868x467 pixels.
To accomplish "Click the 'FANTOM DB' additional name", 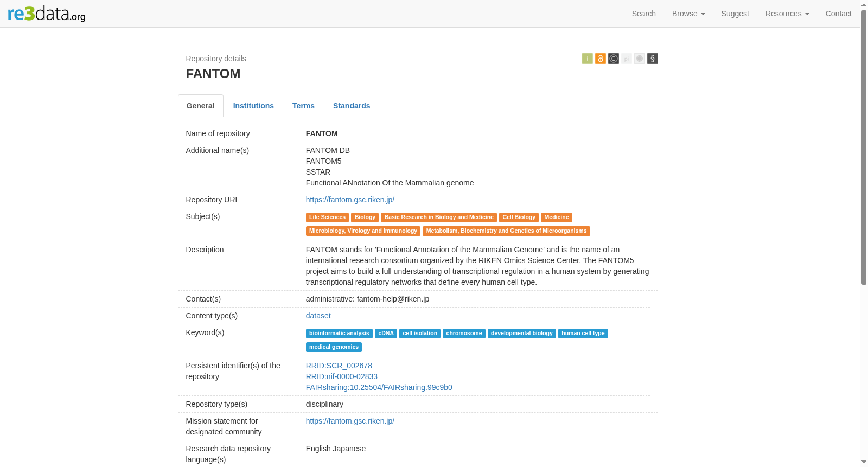I will 328,150.
